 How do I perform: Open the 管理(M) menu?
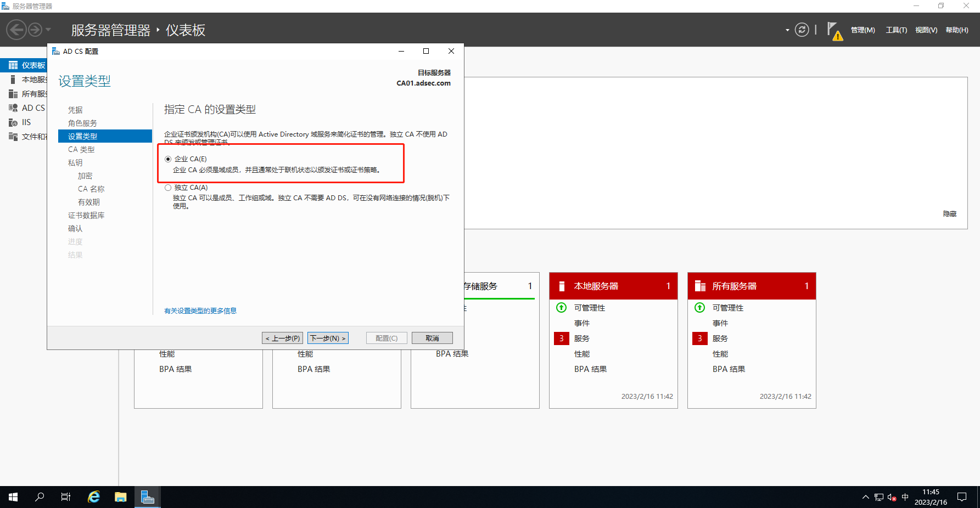(x=863, y=30)
